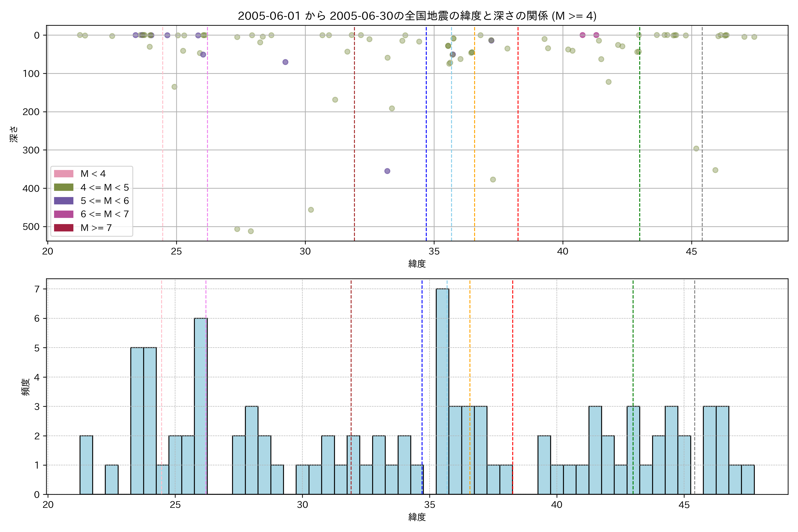This screenshot has height=532, width=798.
Task: Click the upper plot's 緯度 x-axis label
Action: (x=417, y=264)
